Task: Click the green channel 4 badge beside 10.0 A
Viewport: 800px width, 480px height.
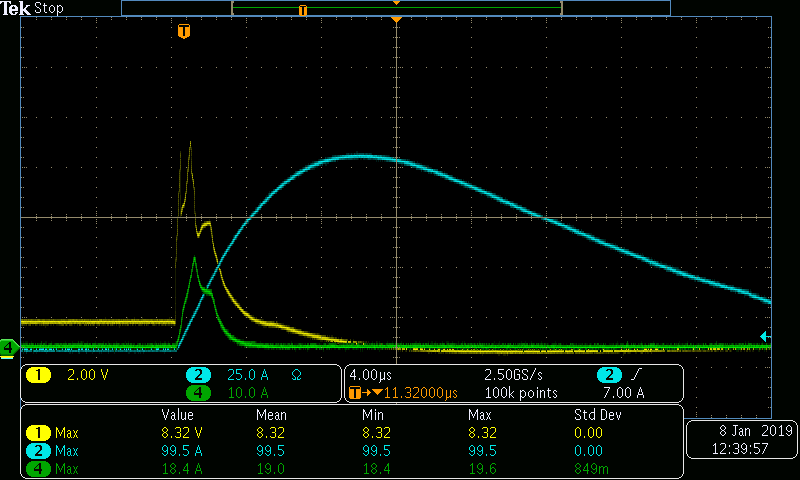Action: [198, 393]
